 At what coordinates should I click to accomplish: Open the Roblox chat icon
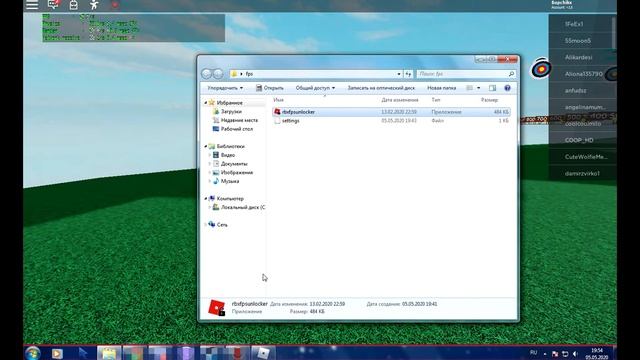(x=53, y=4)
